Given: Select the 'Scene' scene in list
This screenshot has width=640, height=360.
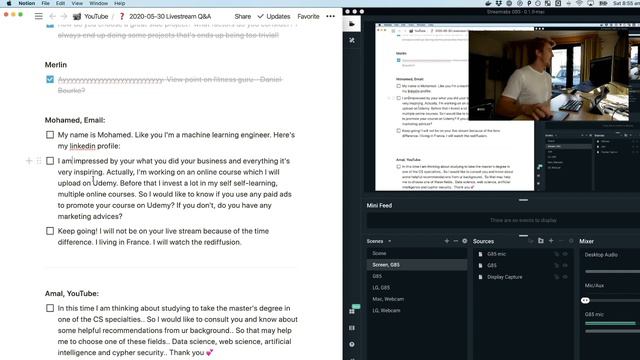Looking at the screenshot, I should [417, 253].
